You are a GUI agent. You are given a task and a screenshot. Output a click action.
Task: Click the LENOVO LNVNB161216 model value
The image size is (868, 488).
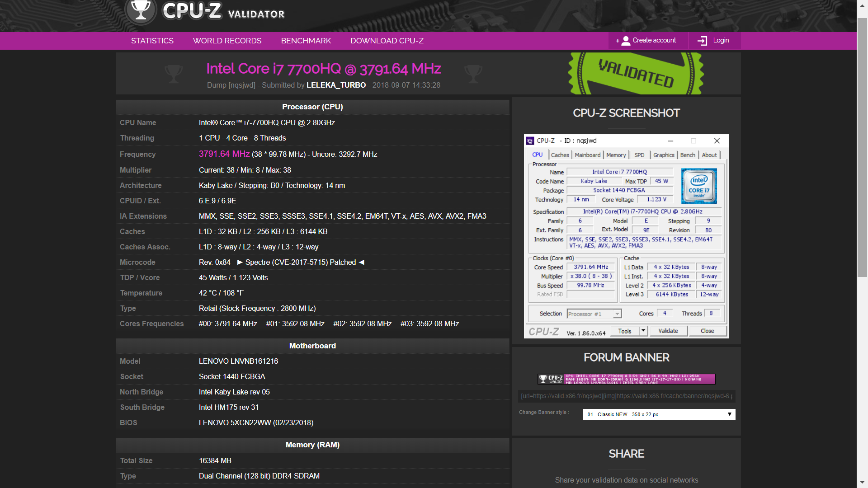[x=238, y=361]
